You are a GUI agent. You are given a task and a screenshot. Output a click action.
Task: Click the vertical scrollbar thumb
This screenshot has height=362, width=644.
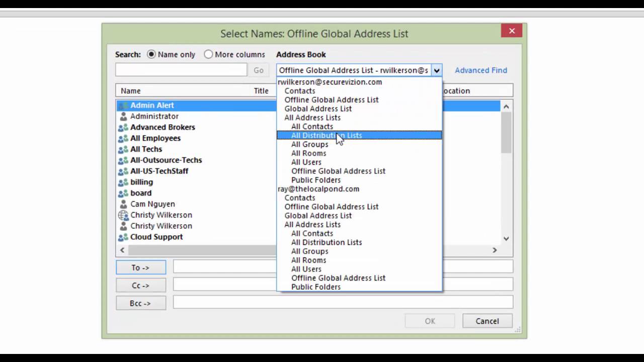coord(506,132)
